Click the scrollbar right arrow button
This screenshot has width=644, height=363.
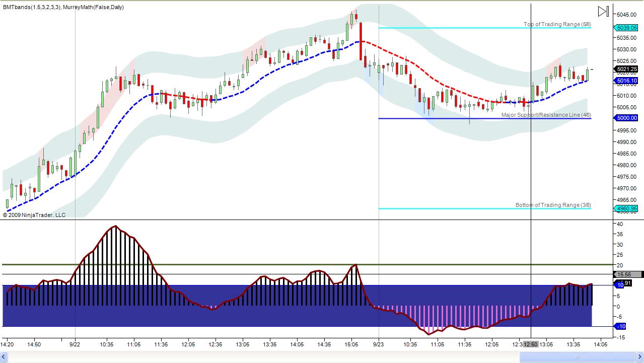639,356
